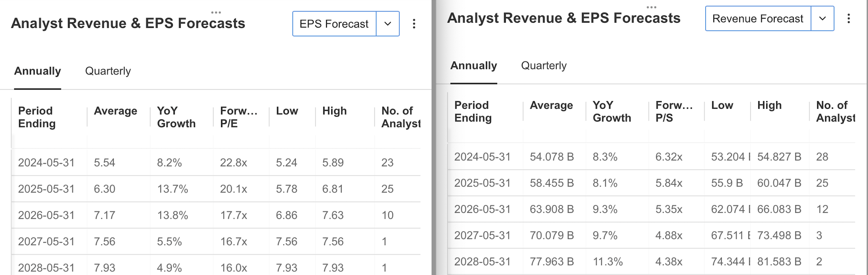
Task: Click EPS YoY growth 13.8%
Action: (172, 215)
